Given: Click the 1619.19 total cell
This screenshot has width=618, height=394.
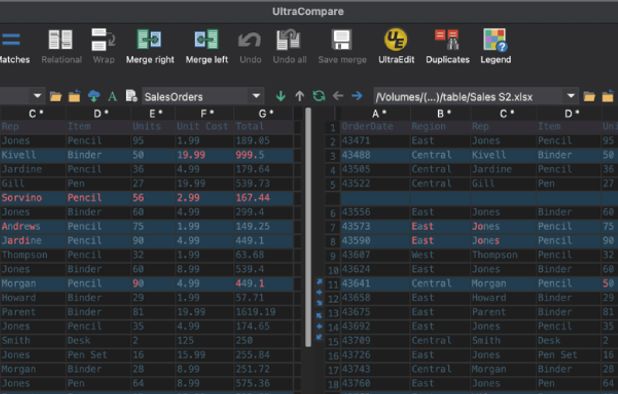Looking at the screenshot, I should pos(264,312).
